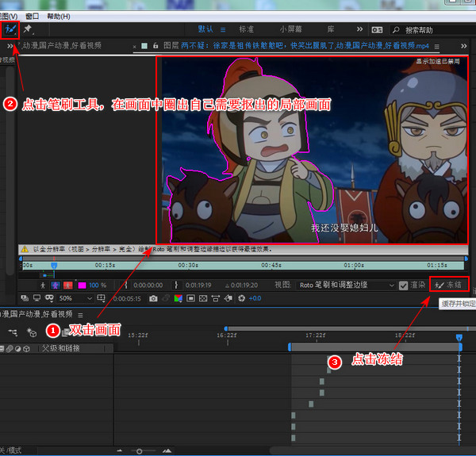Toggle region of interest icon

[190, 298]
